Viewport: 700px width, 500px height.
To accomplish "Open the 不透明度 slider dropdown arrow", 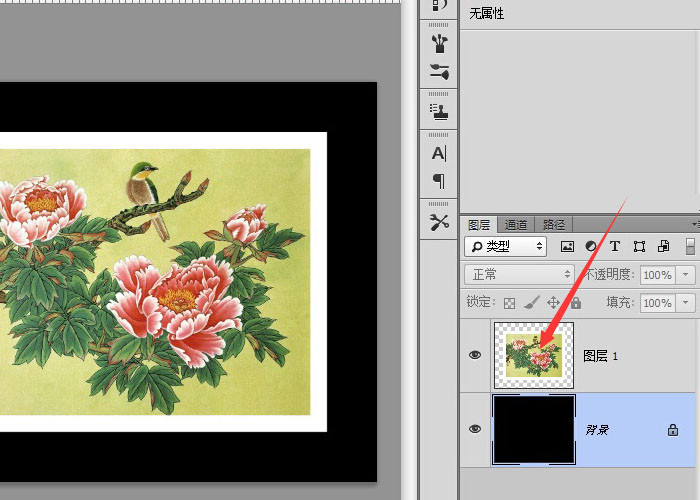I will pos(686,275).
